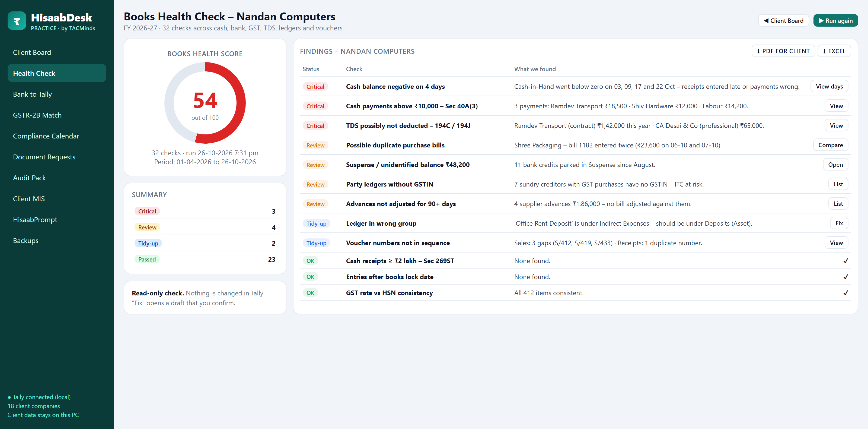Image resolution: width=868 pixels, height=429 pixels.
Task: Click Review badge in Summary panel
Action: point(147,227)
